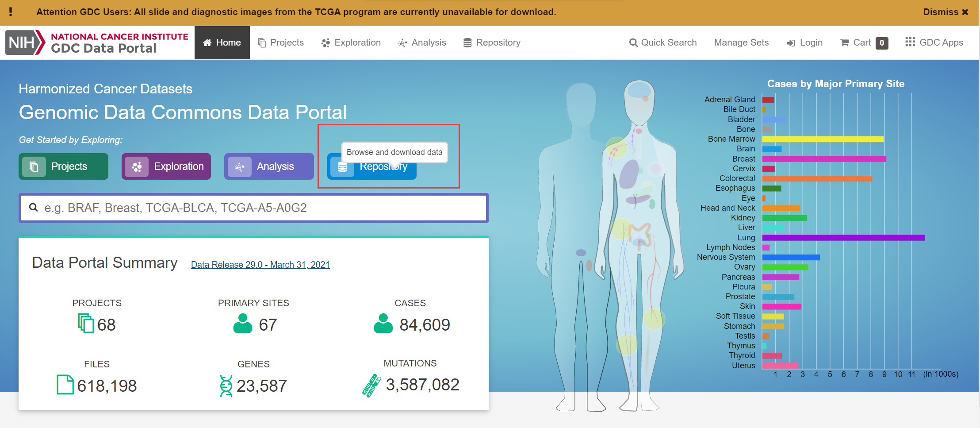Click the Skin chart label
The height and width of the screenshot is (428, 980).
[x=747, y=306]
